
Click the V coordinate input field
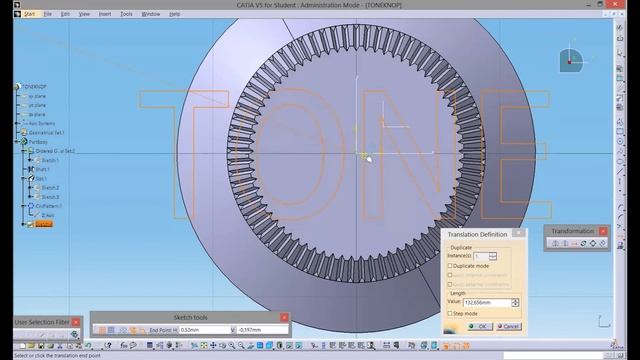click(x=262, y=330)
